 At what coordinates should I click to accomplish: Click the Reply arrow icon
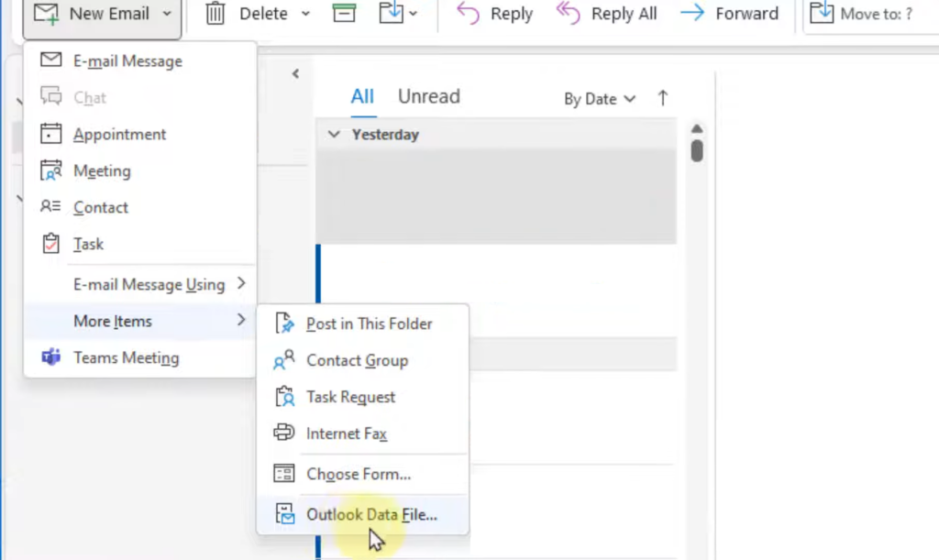pos(468,13)
